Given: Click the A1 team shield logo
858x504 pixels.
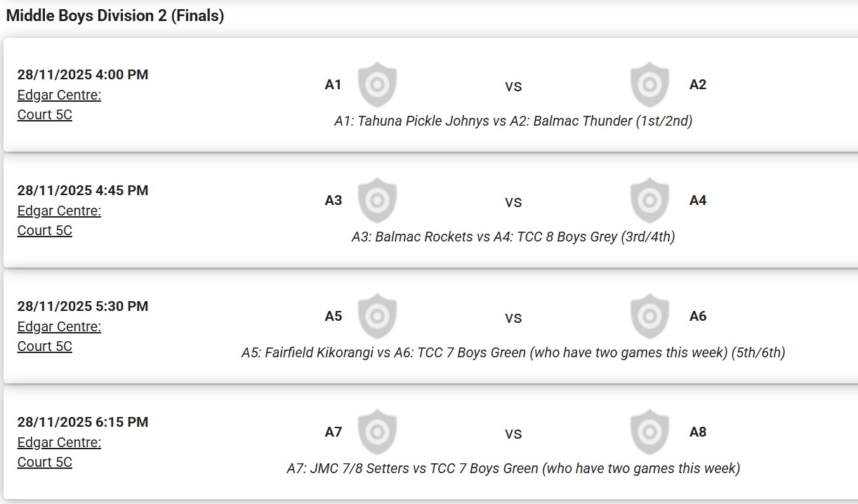Looking at the screenshot, I should [x=377, y=85].
